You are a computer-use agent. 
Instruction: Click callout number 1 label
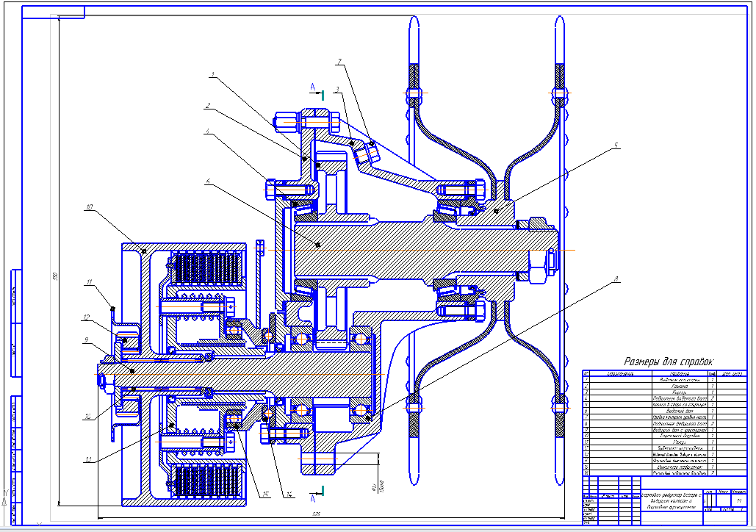pyautogui.click(x=212, y=74)
